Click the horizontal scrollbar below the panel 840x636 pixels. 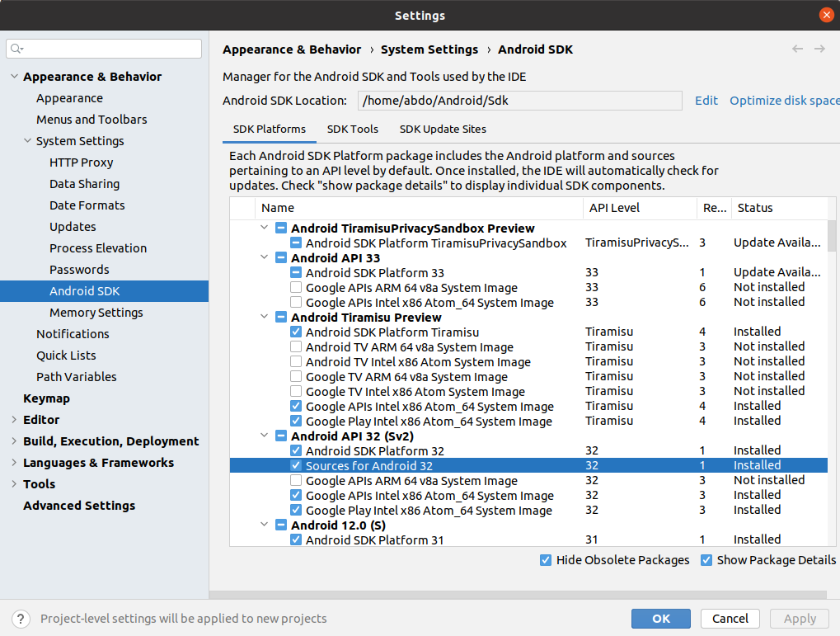(518, 595)
